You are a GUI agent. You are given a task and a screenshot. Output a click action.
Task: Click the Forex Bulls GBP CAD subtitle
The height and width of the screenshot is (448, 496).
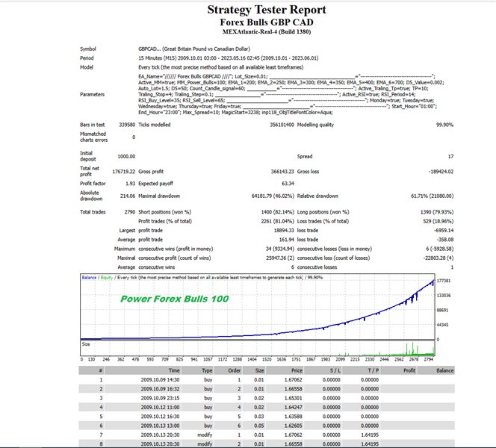click(267, 22)
